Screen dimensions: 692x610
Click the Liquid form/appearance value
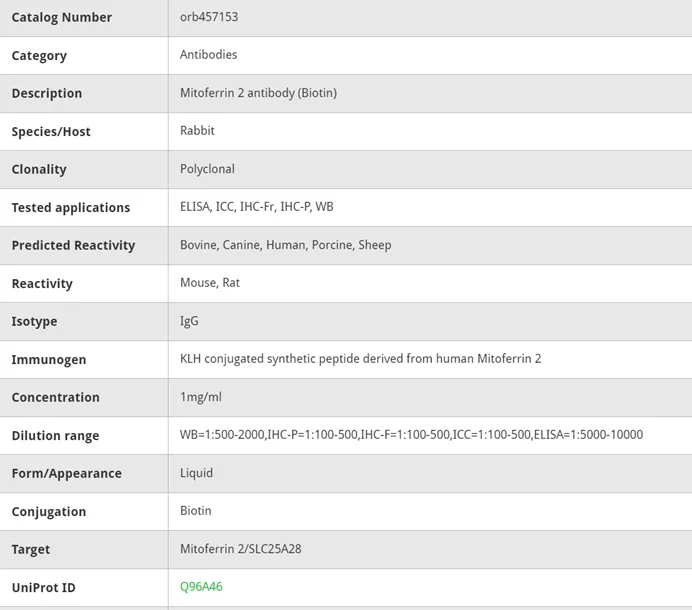(x=196, y=473)
